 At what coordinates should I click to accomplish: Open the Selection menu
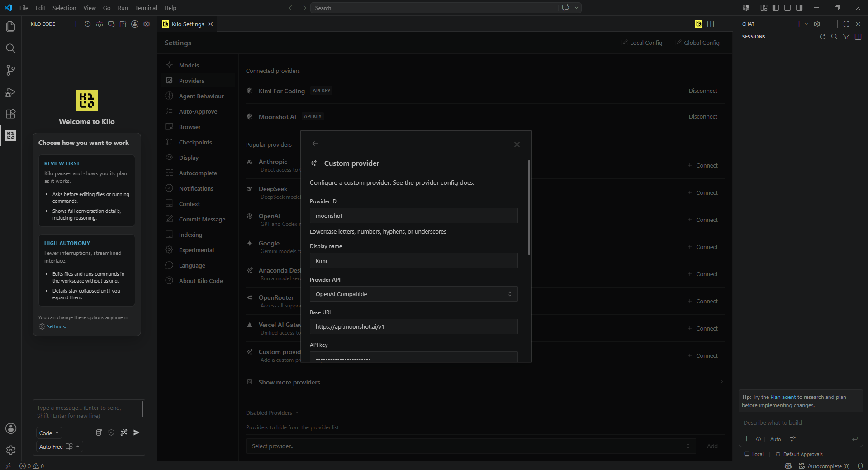coord(64,8)
